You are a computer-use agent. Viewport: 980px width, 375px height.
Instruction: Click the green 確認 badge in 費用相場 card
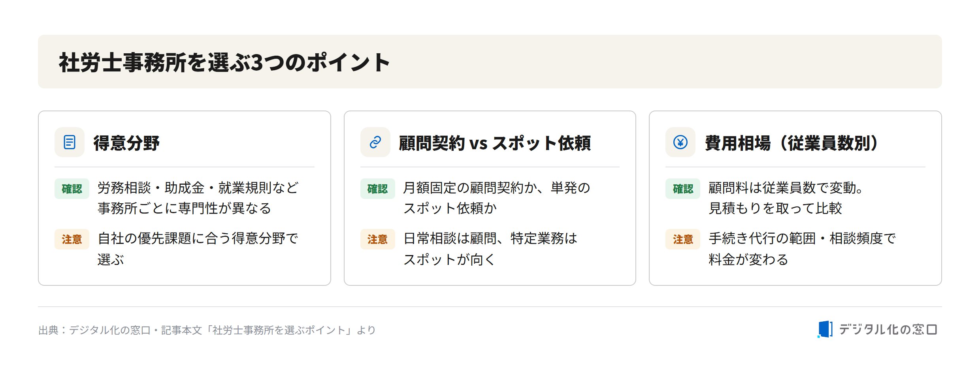click(683, 189)
